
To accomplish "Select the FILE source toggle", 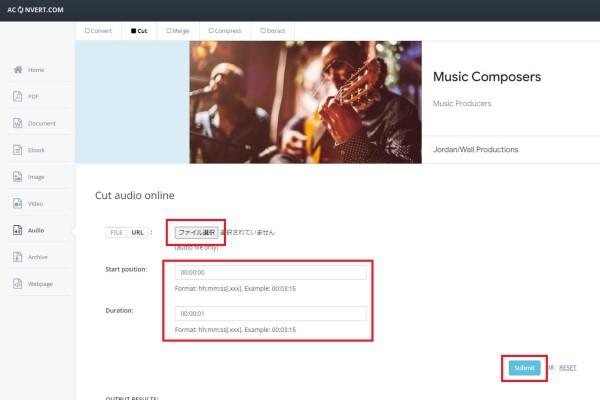I will coord(116,232).
